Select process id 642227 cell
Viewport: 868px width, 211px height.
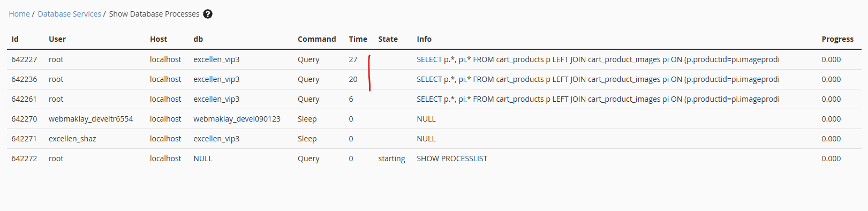[24, 59]
